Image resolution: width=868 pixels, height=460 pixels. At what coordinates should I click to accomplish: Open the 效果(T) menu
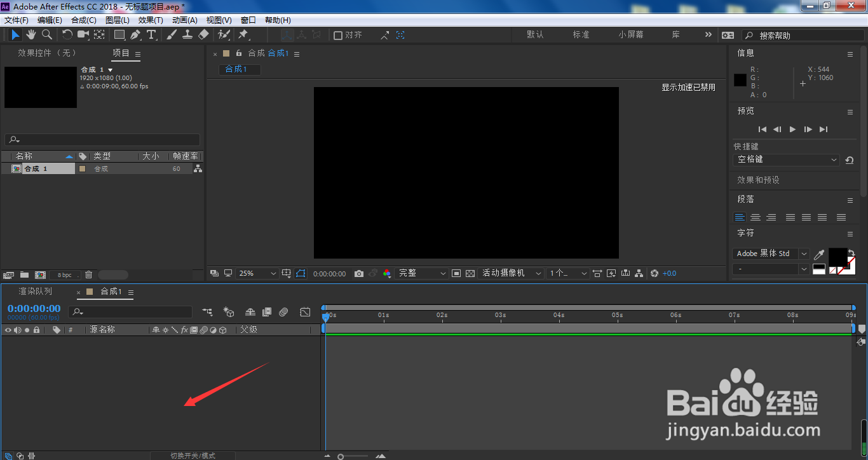point(151,20)
